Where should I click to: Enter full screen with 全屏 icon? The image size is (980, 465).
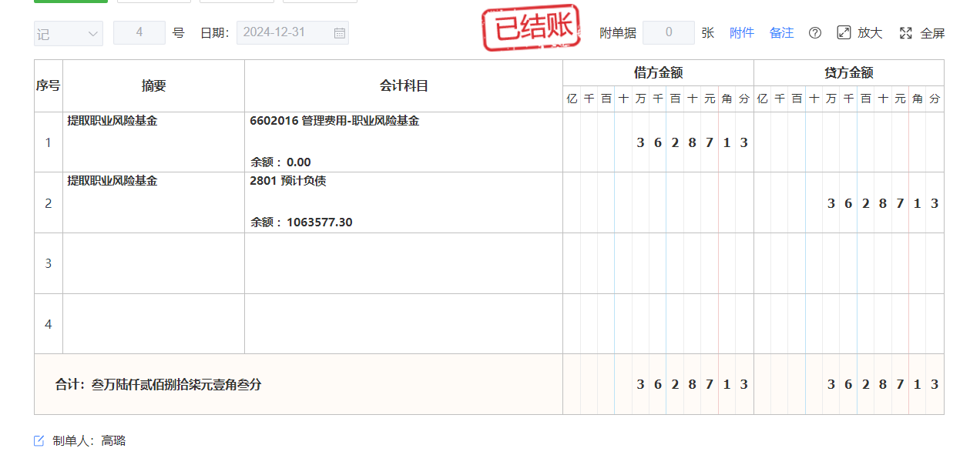tap(906, 33)
